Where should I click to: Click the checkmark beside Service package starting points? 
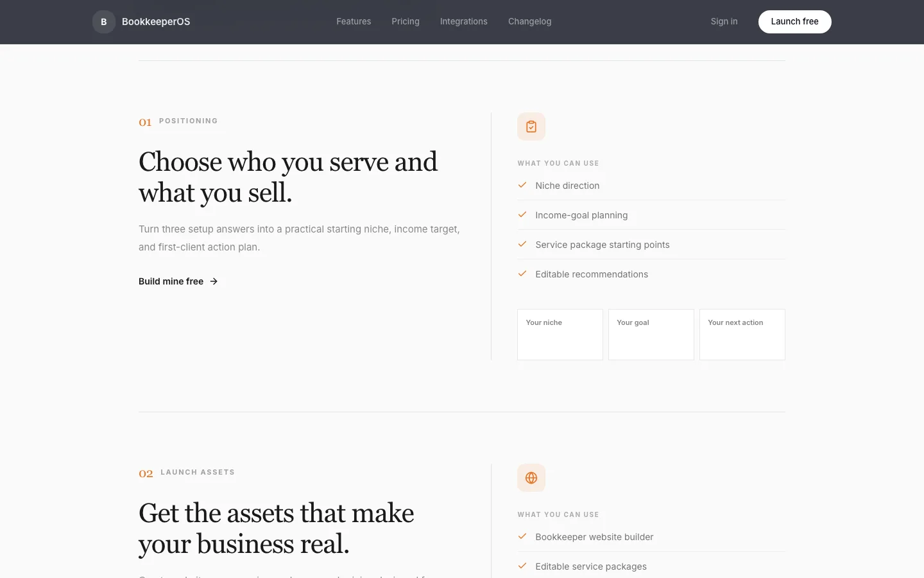tap(522, 244)
